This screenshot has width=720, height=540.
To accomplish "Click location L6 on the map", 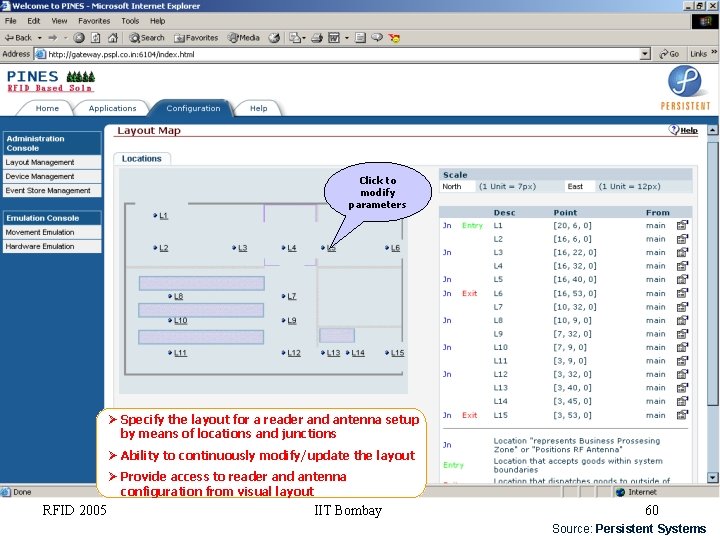I will tap(395, 248).
